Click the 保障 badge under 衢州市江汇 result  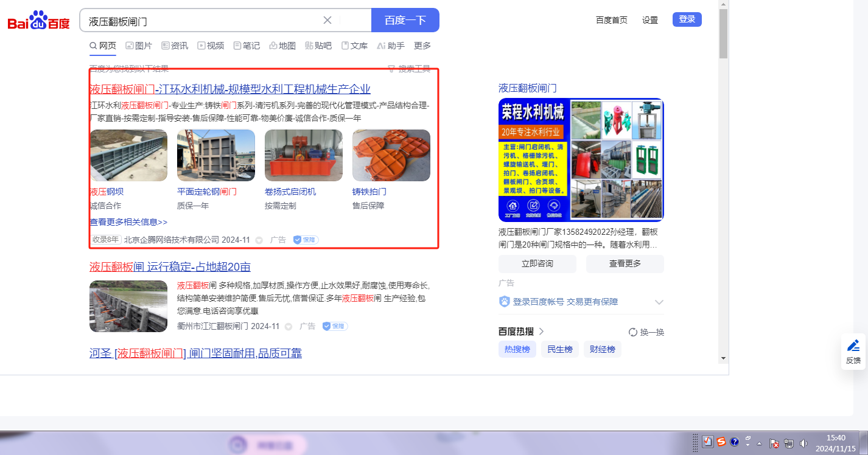click(335, 326)
